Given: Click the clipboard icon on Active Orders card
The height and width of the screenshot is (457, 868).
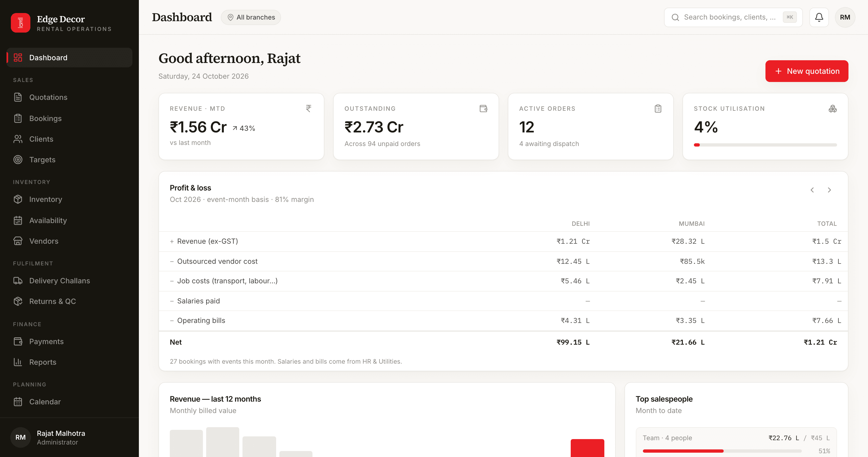Looking at the screenshot, I should 658,109.
